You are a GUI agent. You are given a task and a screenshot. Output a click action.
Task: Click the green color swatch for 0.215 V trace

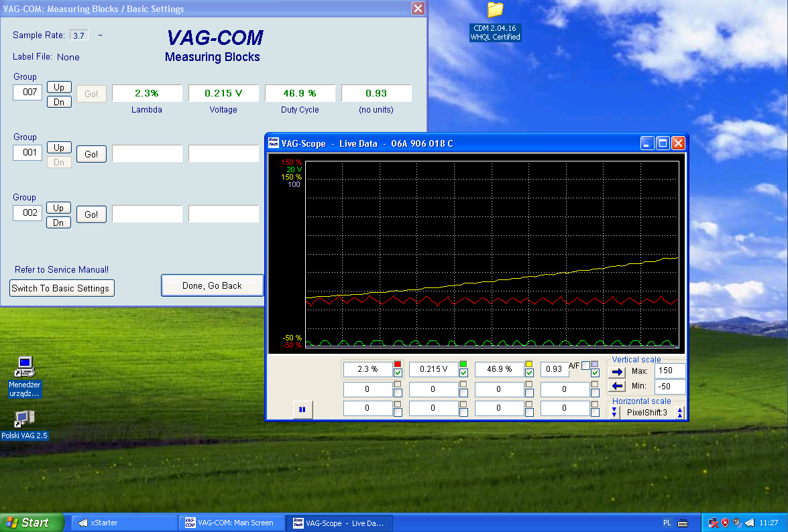click(x=463, y=364)
